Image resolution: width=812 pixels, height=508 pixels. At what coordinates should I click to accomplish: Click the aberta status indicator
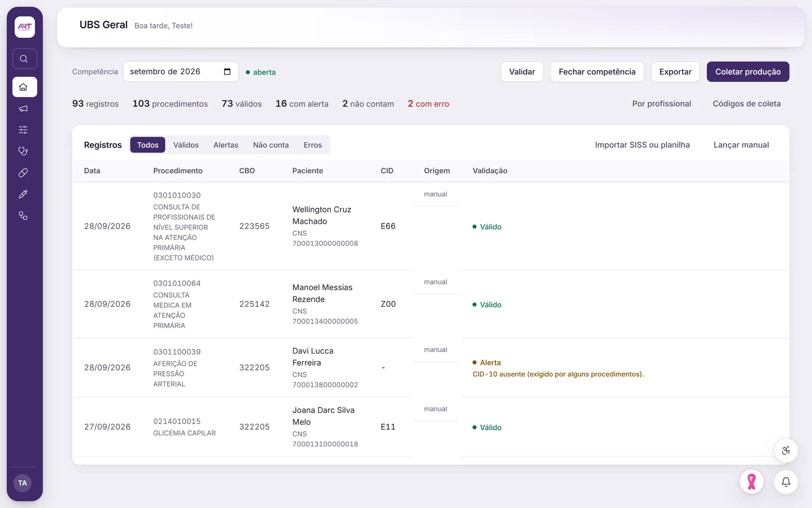point(261,72)
